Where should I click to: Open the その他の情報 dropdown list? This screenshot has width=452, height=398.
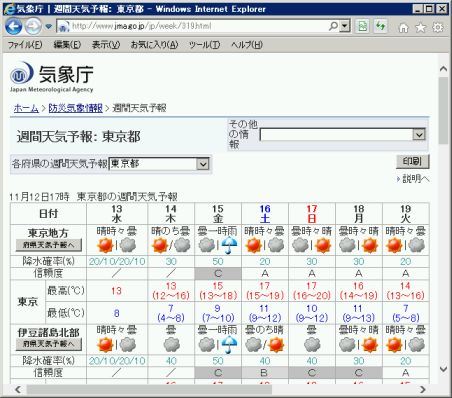[x=343, y=135]
